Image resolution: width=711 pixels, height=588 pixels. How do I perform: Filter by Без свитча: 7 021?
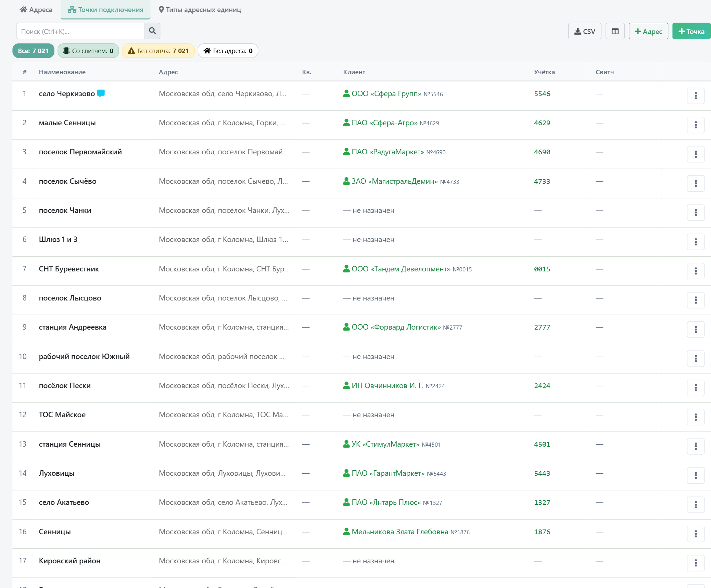pyautogui.click(x=158, y=51)
